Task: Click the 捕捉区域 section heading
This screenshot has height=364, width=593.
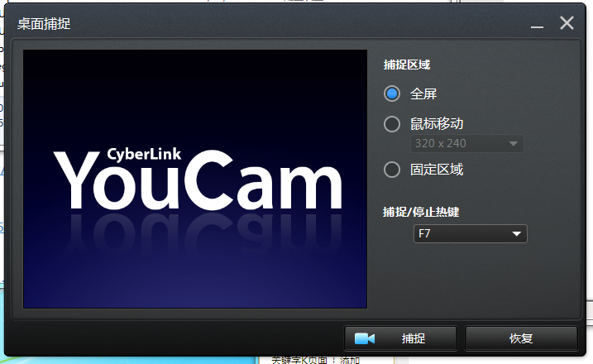Action: [x=407, y=64]
